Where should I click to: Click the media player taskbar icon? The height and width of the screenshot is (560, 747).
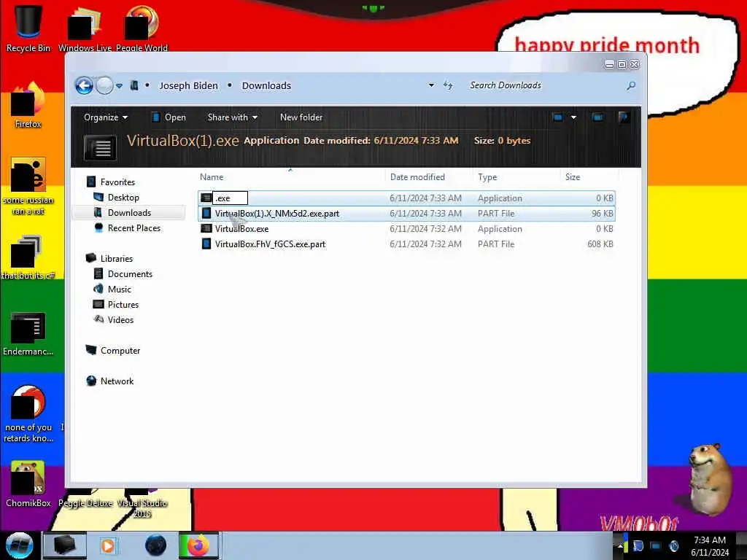point(108,545)
